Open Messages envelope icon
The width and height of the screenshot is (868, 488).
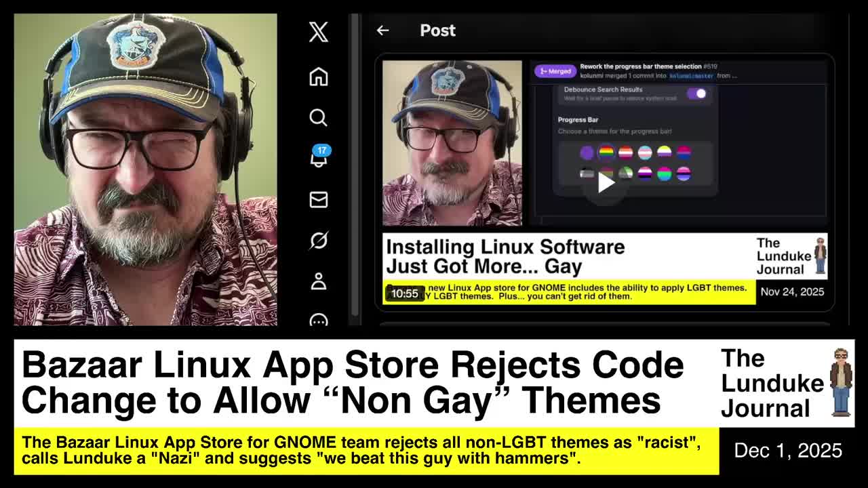pos(318,199)
